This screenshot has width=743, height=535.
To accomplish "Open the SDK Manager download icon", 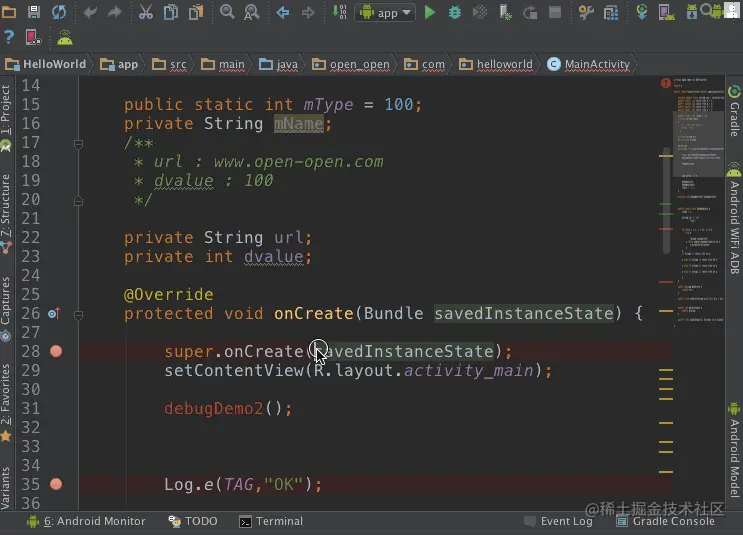I will (692, 12).
